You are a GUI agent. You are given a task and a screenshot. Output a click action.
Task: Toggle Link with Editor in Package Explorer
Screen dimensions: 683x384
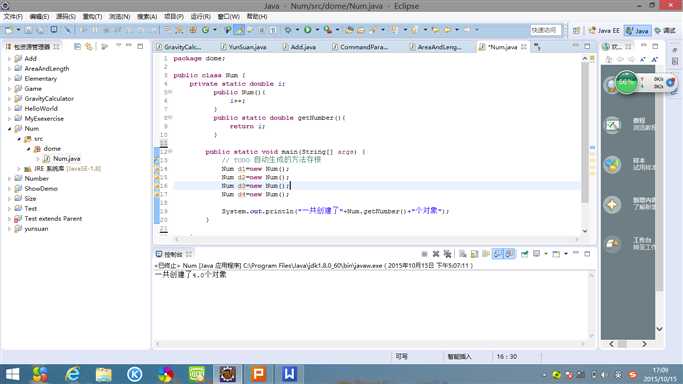[x=89, y=46]
